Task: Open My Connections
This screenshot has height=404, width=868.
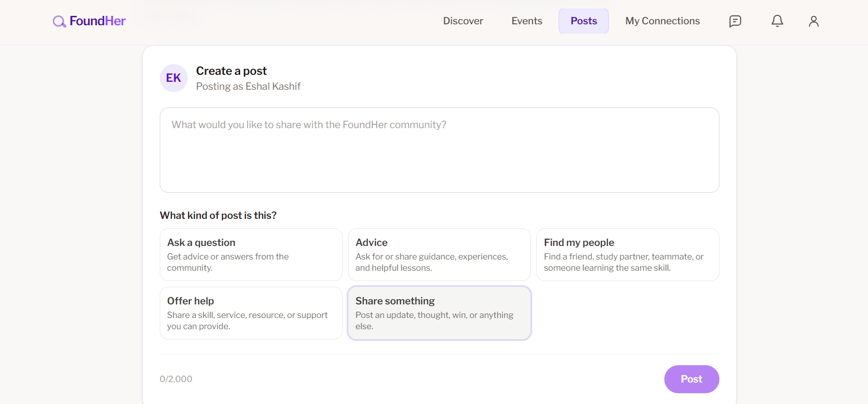Action: click(x=662, y=21)
